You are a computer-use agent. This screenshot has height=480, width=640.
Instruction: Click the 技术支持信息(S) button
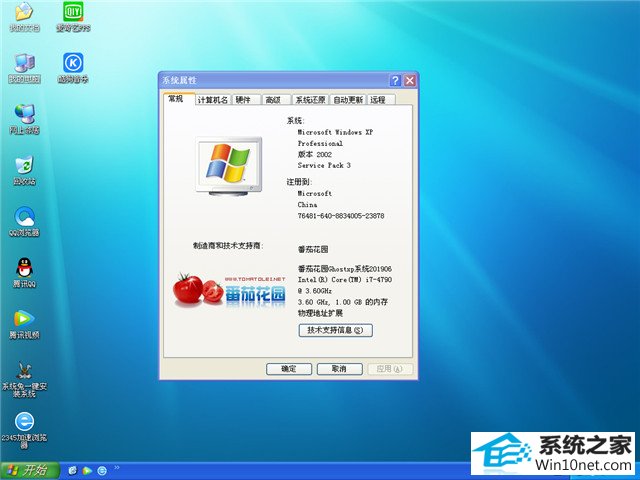click(336, 330)
